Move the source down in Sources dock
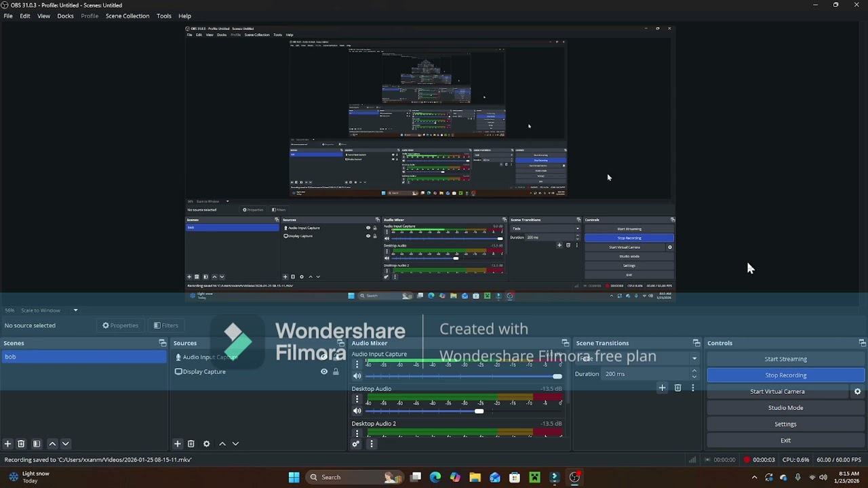The height and width of the screenshot is (488, 868). click(x=235, y=444)
